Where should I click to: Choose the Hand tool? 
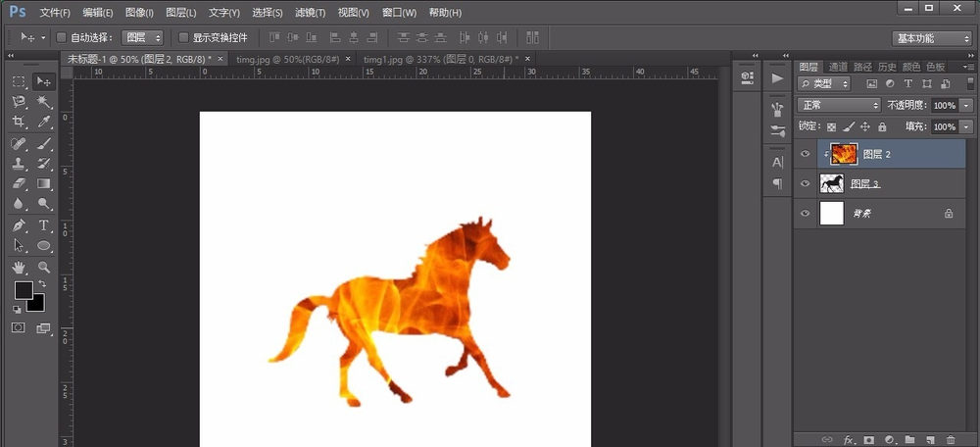19,267
